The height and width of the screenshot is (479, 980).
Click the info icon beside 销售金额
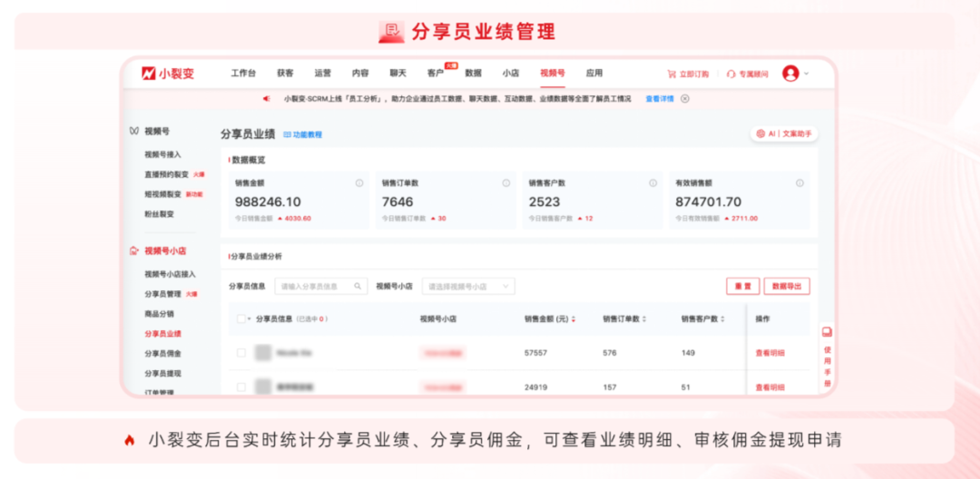[x=359, y=183]
